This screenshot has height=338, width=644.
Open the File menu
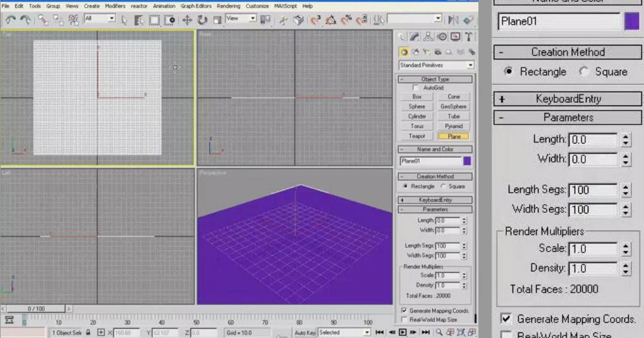coord(5,6)
